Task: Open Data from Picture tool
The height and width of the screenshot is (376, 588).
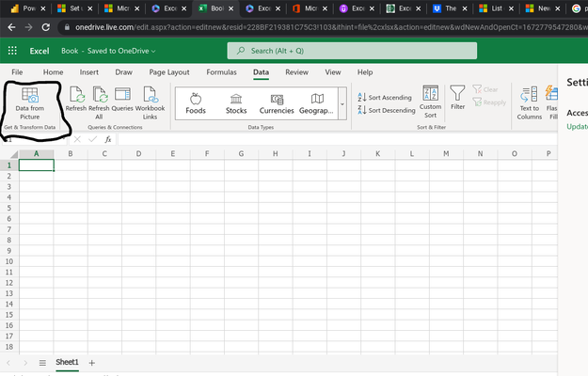Action: click(x=29, y=103)
